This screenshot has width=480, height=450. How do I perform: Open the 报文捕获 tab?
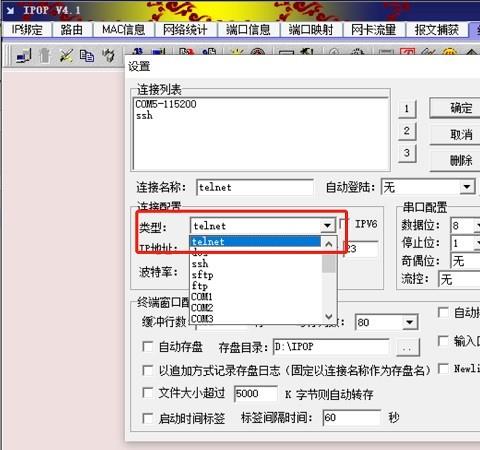pos(437,30)
